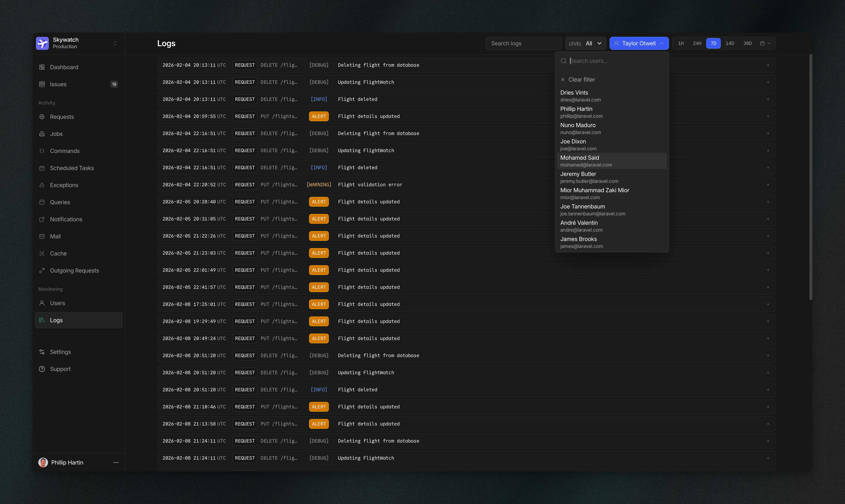Open the Skywatch Production environment switcher

(115, 43)
